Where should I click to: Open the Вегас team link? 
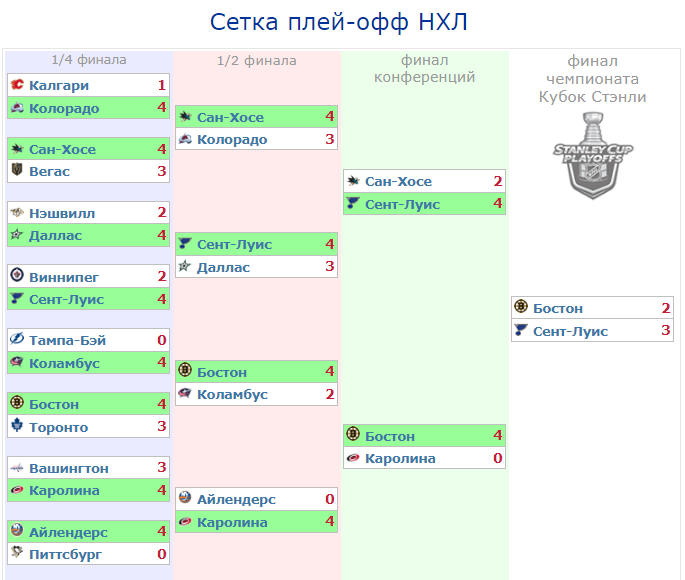pyautogui.click(x=50, y=171)
